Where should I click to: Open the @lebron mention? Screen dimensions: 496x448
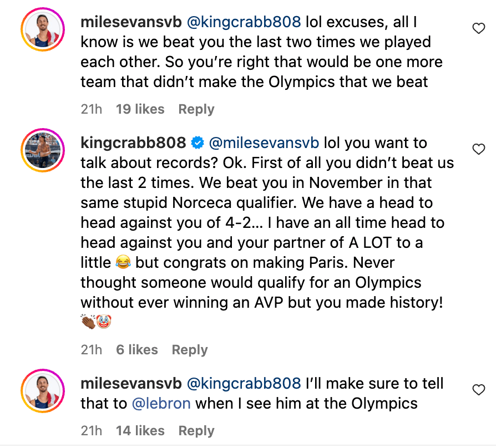point(161,403)
